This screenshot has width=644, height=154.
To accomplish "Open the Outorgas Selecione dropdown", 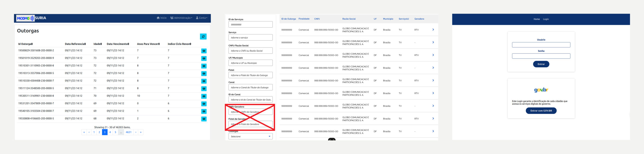I will (250, 136).
